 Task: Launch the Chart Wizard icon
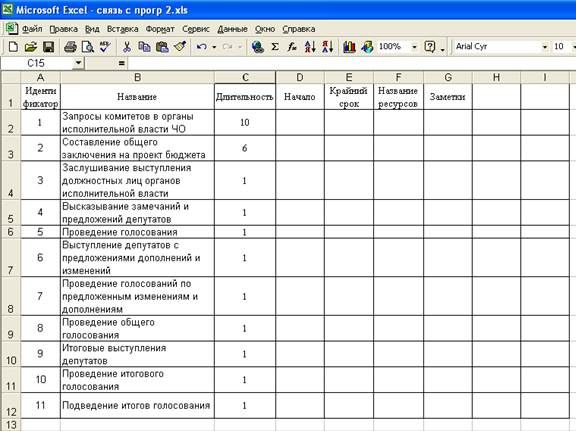coord(349,47)
